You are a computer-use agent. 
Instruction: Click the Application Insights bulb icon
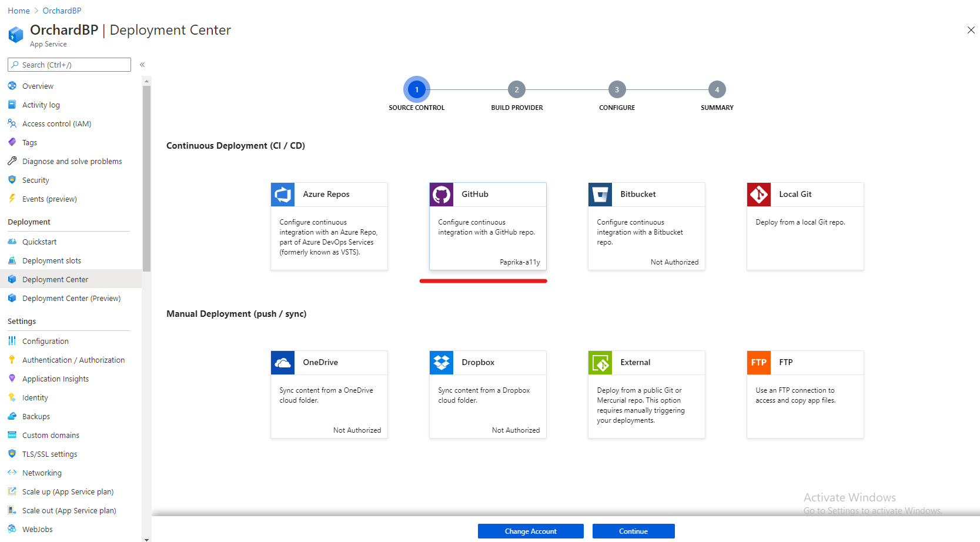(x=12, y=379)
